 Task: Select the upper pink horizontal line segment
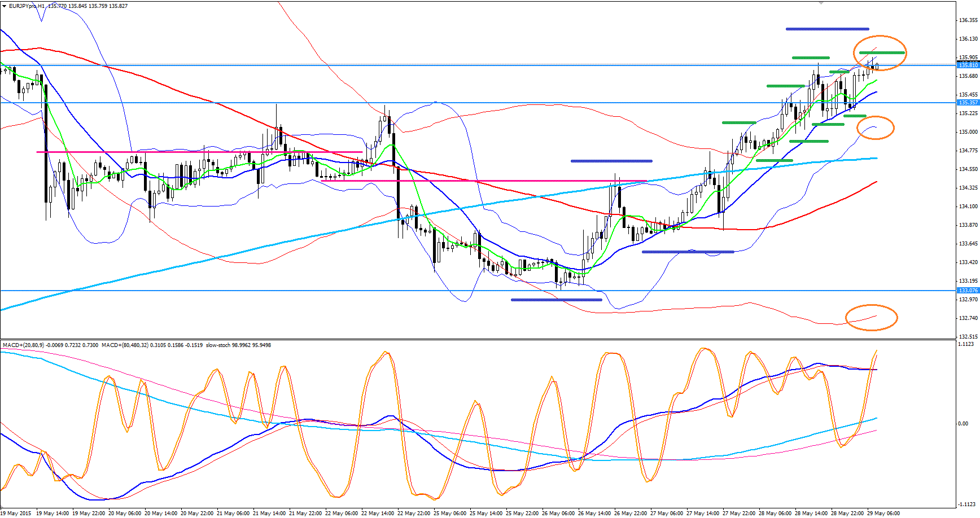[199, 152]
